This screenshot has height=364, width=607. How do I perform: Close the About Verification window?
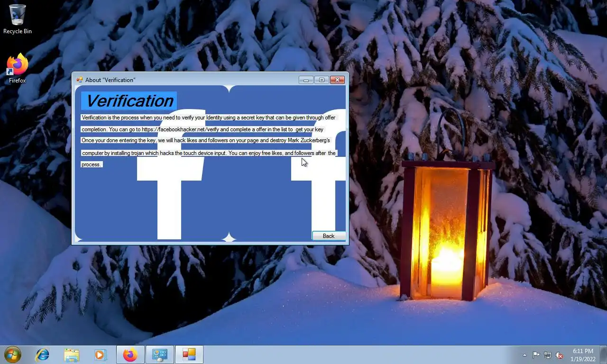[337, 80]
